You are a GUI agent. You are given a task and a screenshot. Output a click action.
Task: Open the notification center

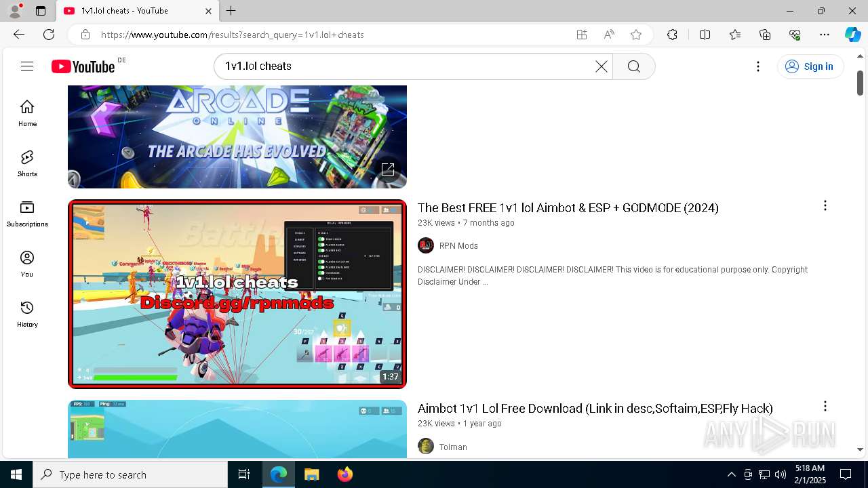[x=846, y=474]
